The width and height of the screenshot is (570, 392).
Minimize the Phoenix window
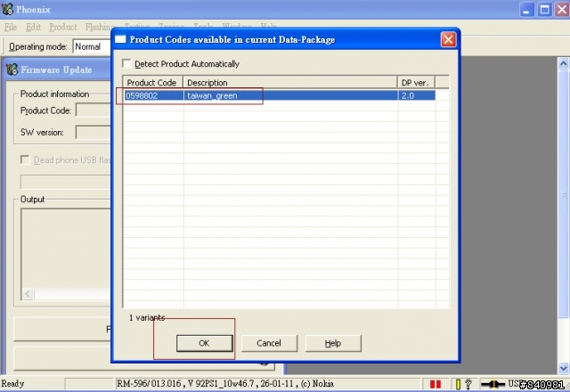[526, 10]
